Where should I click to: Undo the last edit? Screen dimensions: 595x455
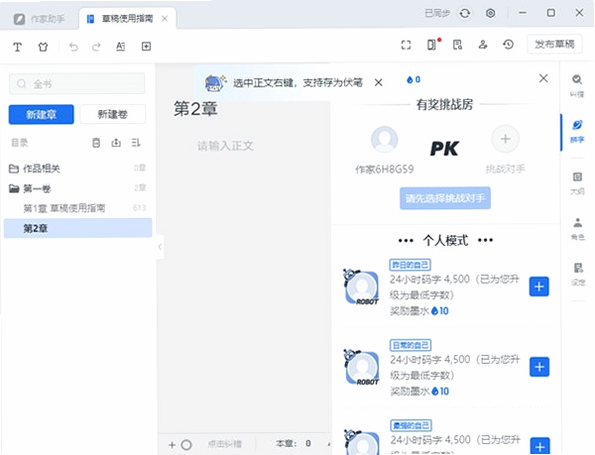point(73,47)
